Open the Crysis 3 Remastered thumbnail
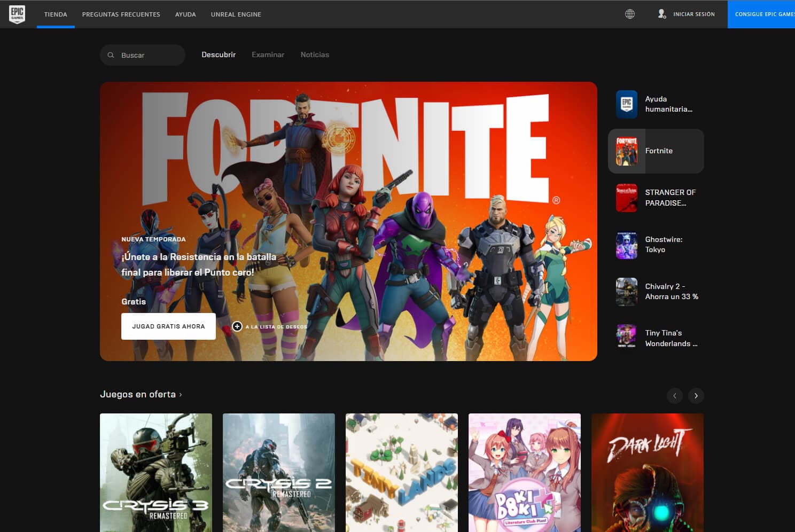The height and width of the screenshot is (532, 795). 155,473
